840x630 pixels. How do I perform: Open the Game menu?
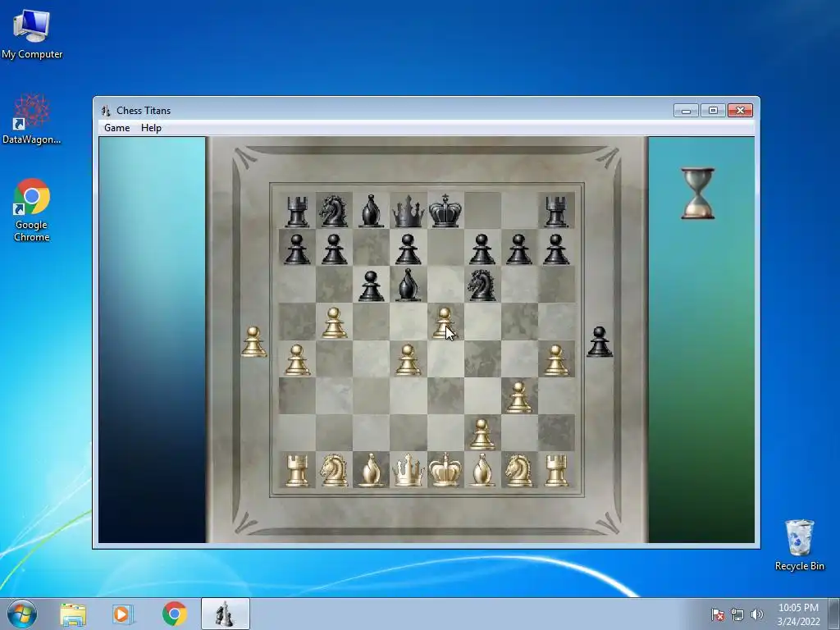(116, 127)
